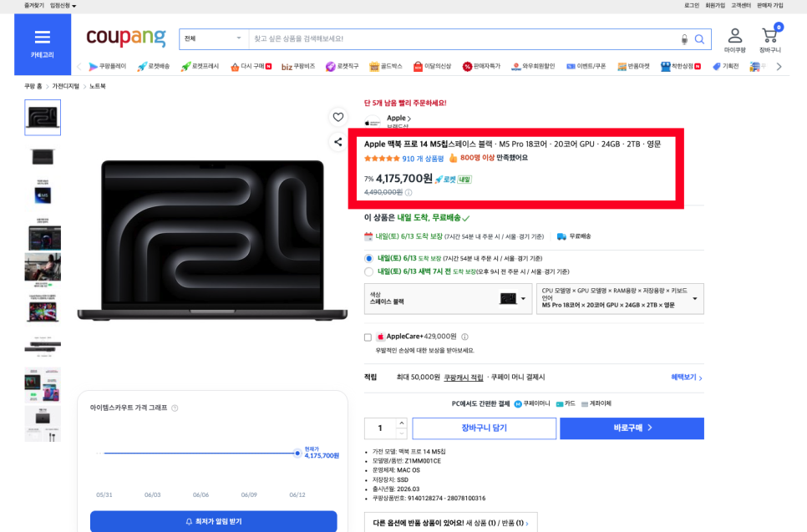
Task: Open 착한상점 shortcut
Action: [681, 66]
